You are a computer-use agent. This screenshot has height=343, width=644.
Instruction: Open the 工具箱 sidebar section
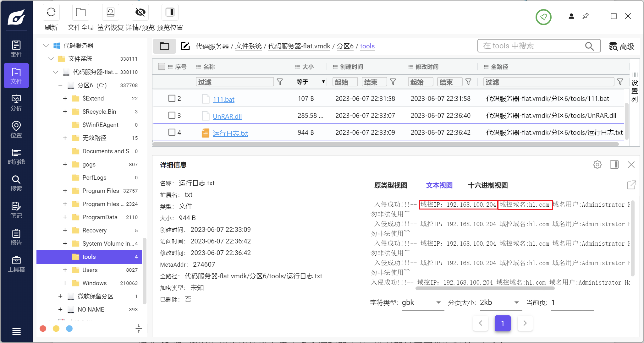16,264
